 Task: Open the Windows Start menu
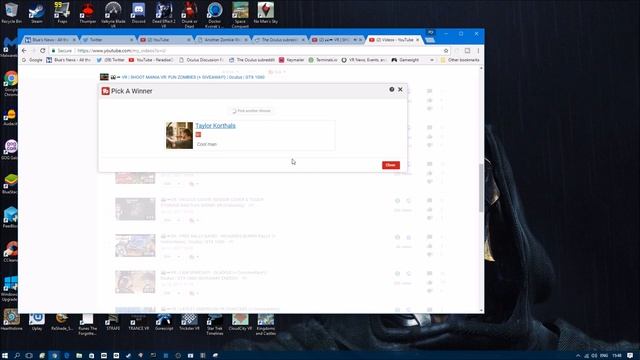click(5, 356)
